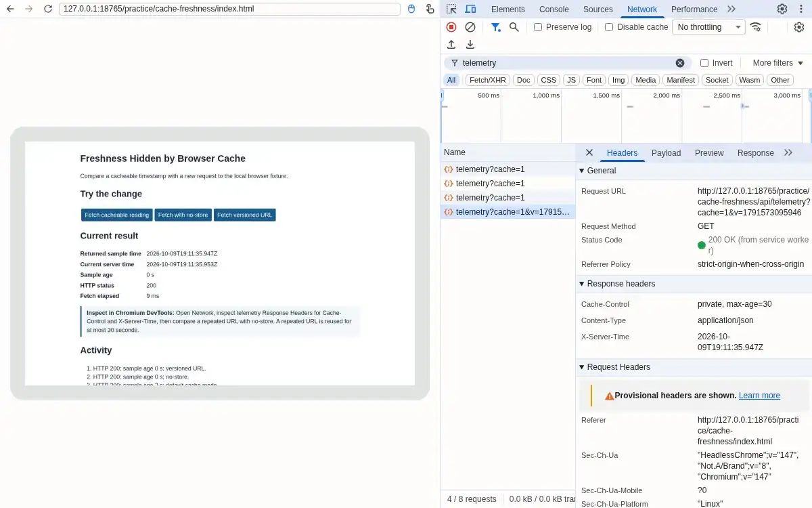Click the mouse icon in address bar
The height and width of the screenshot is (508, 812).
[411, 9]
